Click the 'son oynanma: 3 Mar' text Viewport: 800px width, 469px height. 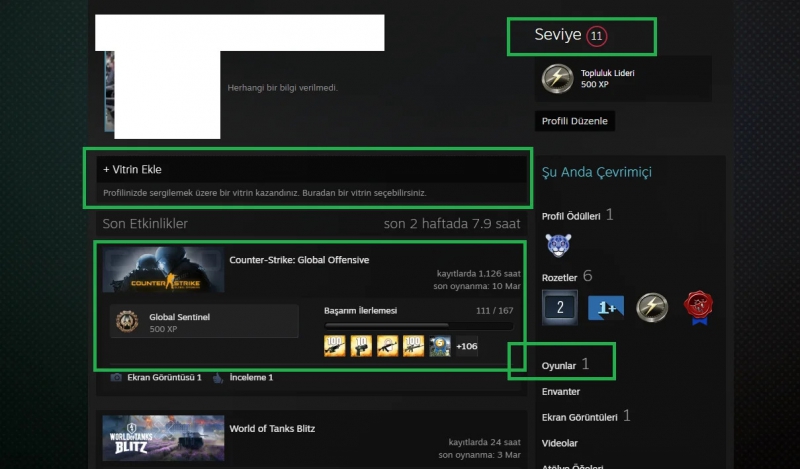(x=480, y=454)
